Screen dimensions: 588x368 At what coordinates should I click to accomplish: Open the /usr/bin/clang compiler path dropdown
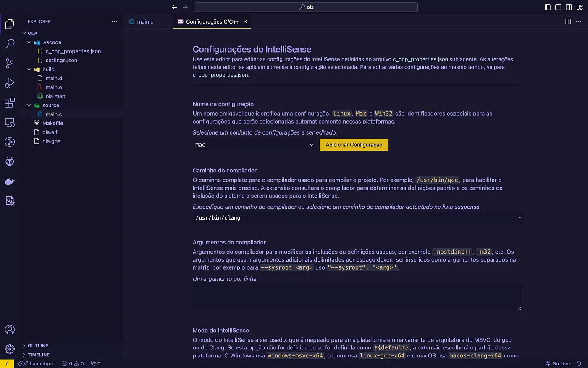(358, 218)
